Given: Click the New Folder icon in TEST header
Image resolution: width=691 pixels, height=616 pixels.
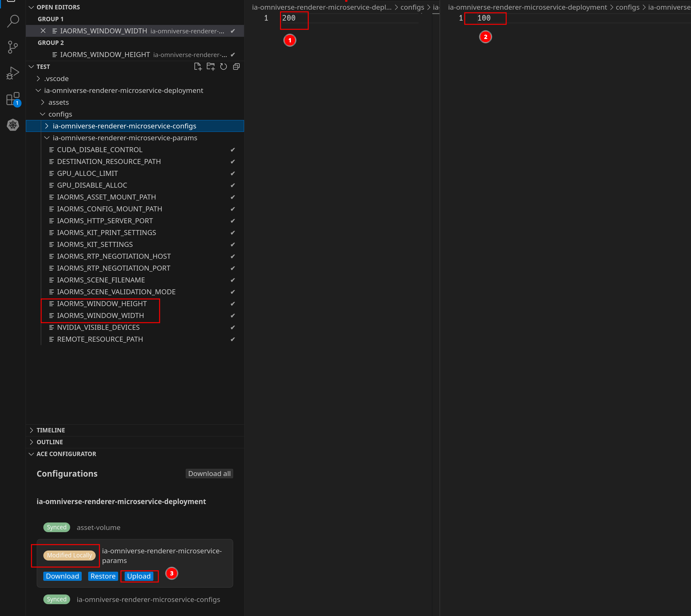Looking at the screenshot, I should click(210, 67).
